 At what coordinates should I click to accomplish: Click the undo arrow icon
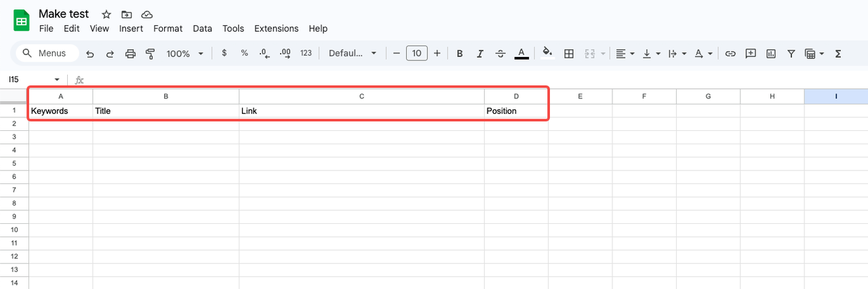[90, 54]
